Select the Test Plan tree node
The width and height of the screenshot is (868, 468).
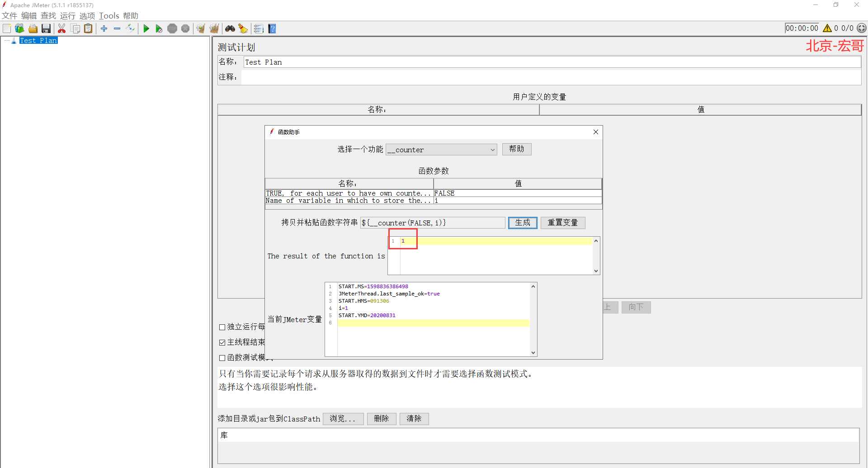[38, 41]
